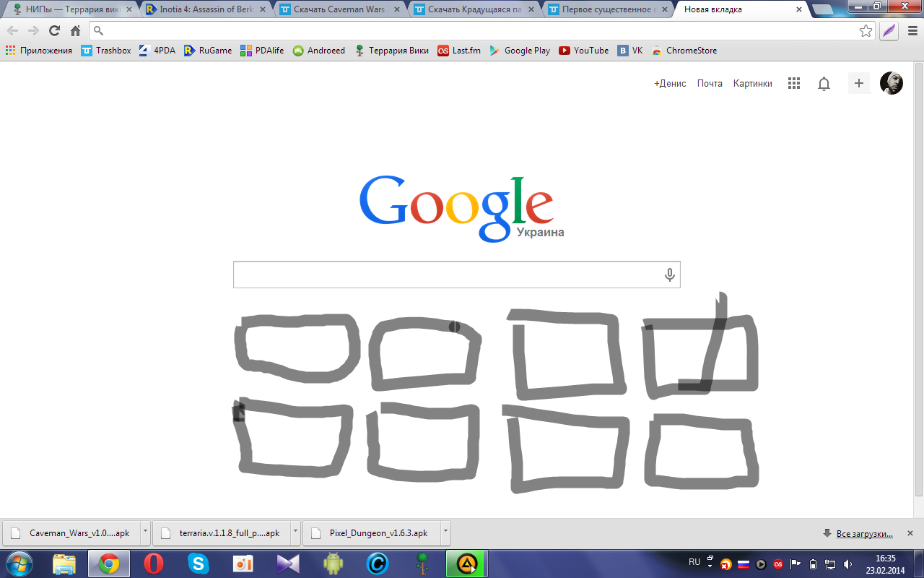This screenshot has width=924, height=578.
Task: Expand the Caveman_Wars download options arrow
Action: coord(145,533)
